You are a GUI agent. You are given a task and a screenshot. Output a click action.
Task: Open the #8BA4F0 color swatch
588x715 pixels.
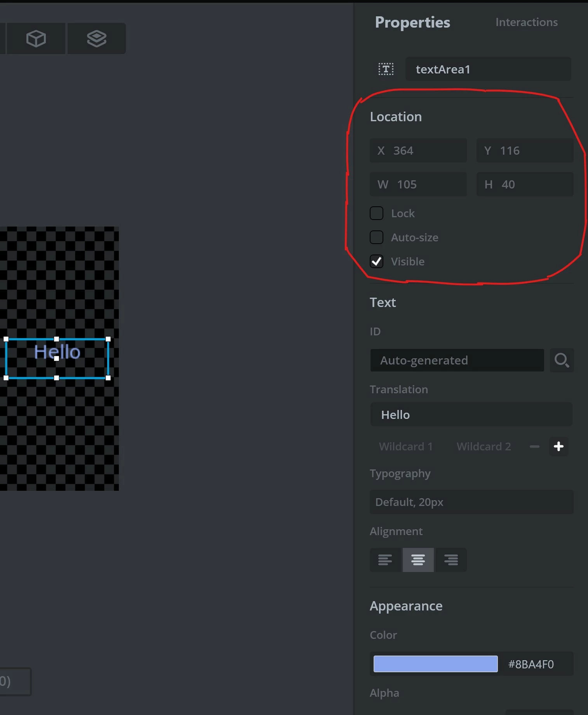435,664
